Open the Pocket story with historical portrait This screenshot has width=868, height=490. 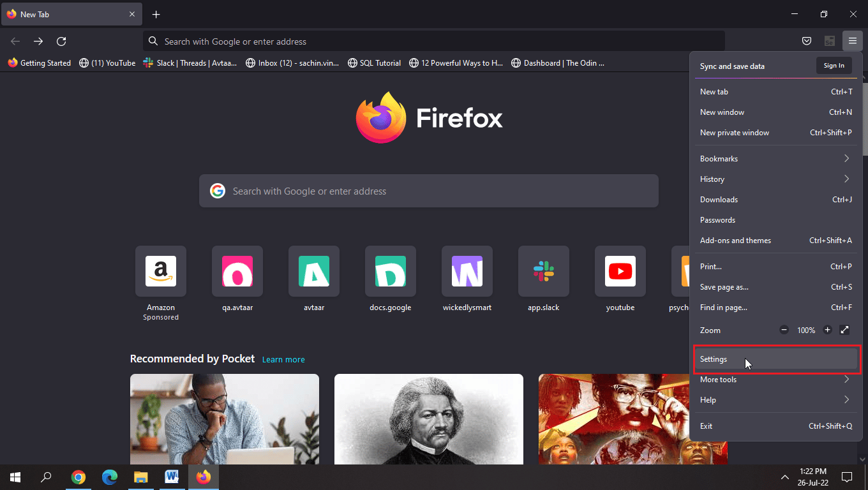point(429,419)
